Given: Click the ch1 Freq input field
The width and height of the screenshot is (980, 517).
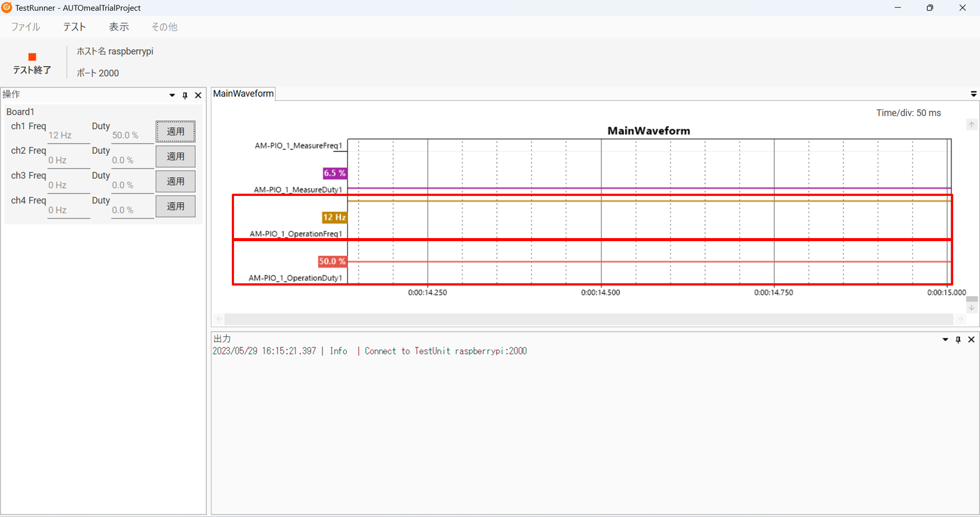Looking at the screenshot, I should pyautogui.click(x=68, y=135).
